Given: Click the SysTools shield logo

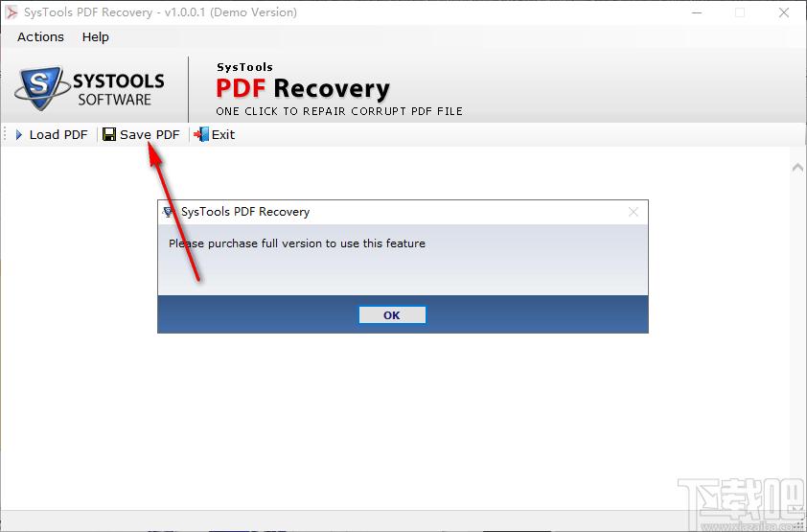Looking at the screenshot, I should coord(41,87).
